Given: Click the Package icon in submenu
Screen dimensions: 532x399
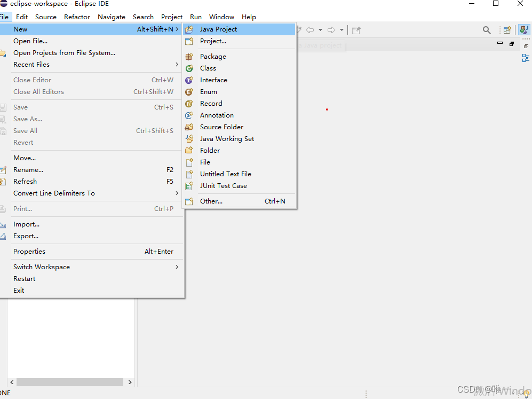Looking at the screenshot, I should 189,57.
